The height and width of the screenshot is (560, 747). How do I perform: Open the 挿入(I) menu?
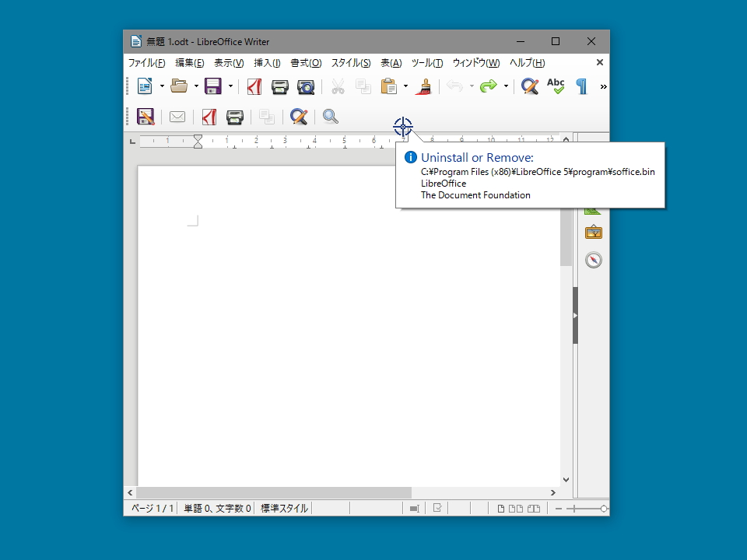click(x=267, y=63)
